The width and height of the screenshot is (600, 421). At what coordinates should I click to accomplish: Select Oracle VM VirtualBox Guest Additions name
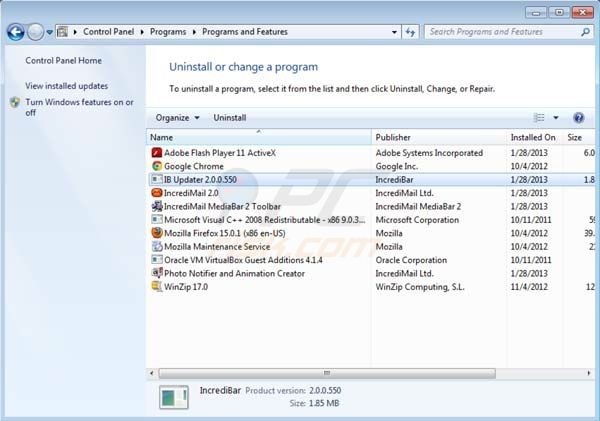tap(243, 260)
